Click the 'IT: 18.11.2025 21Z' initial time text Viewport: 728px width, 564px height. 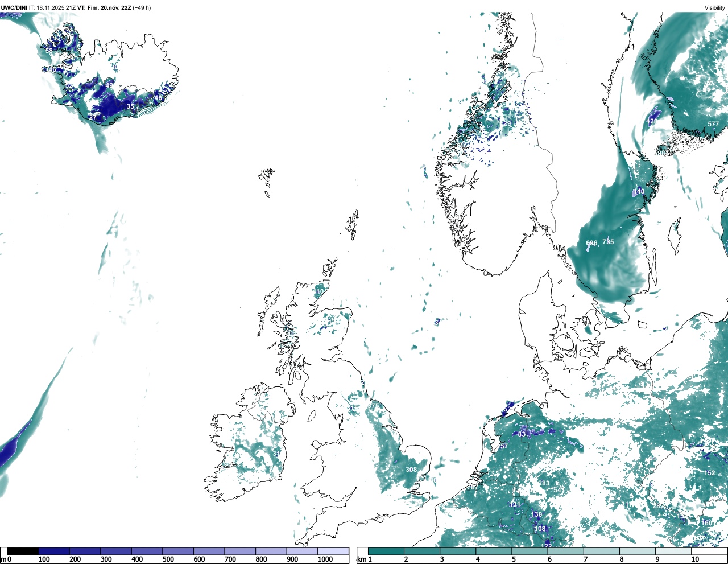pyautogui.click(x=52, y=8)
